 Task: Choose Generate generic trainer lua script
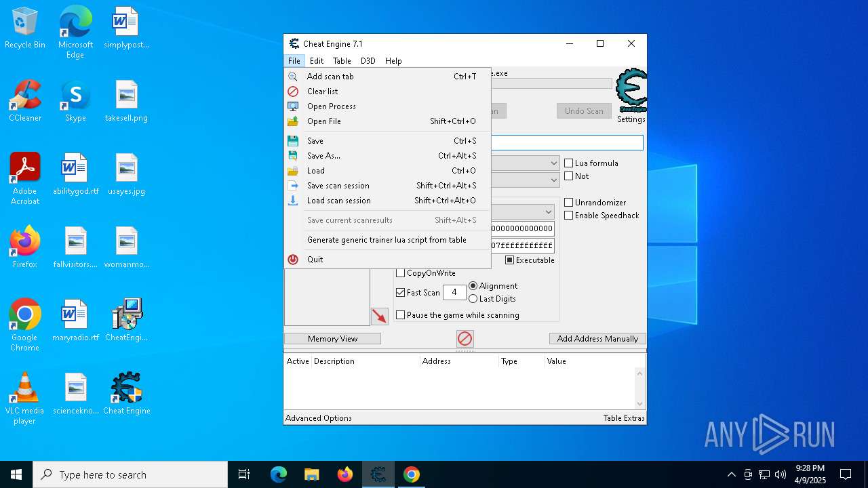pos(387,240)
